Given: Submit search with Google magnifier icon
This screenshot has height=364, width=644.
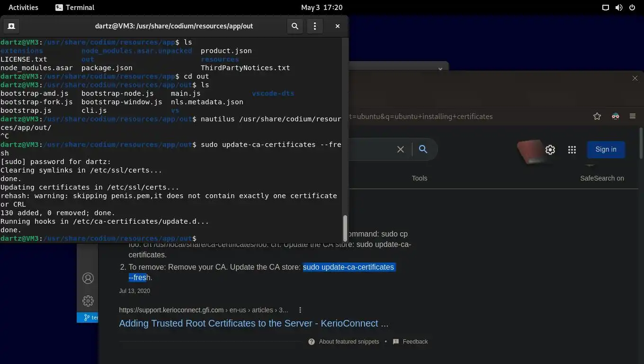Looking at the screenshot, I should click(423, 149).
